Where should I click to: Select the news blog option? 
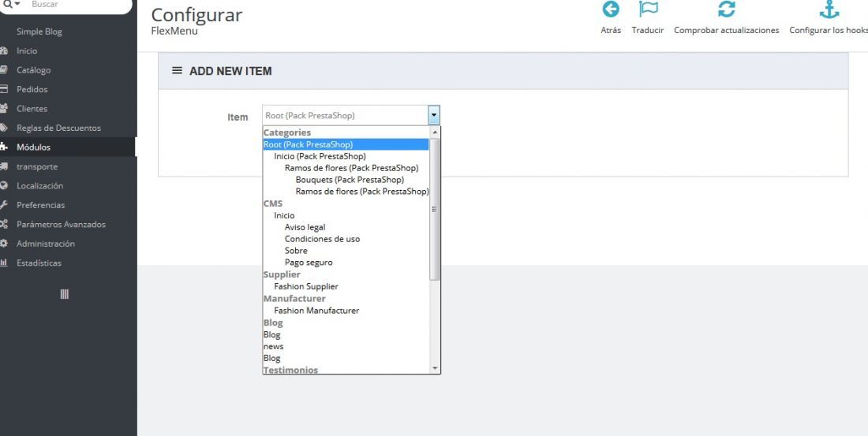pos(274,346)
